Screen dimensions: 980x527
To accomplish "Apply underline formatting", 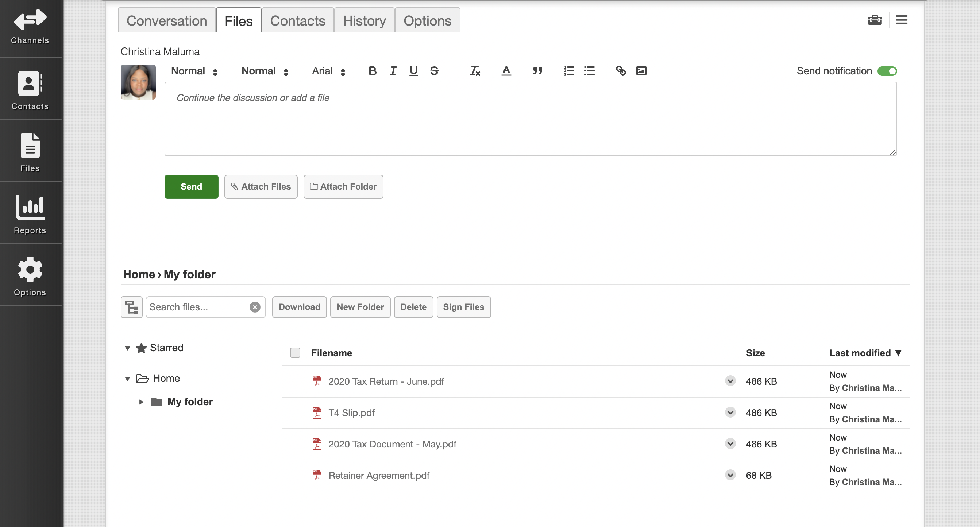I will (x=413, y=71).
